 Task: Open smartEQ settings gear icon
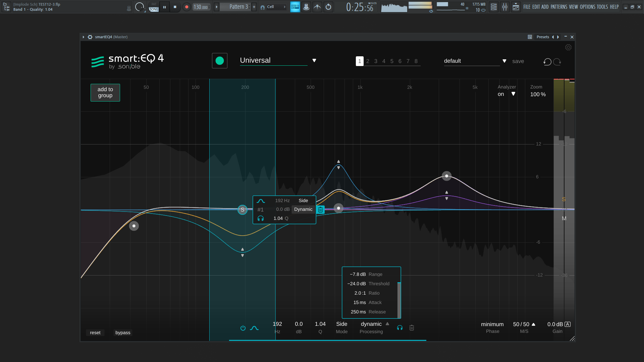pos(568,47)
